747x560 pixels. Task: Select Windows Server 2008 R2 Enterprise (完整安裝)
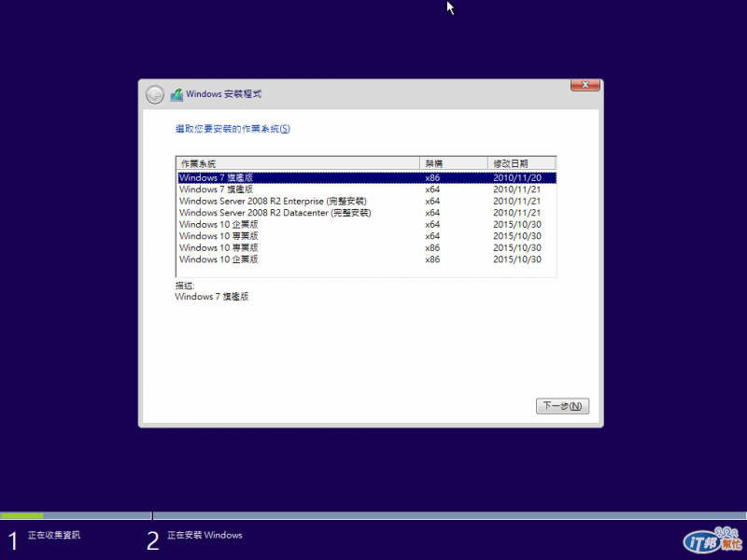(x=366, y=201)
